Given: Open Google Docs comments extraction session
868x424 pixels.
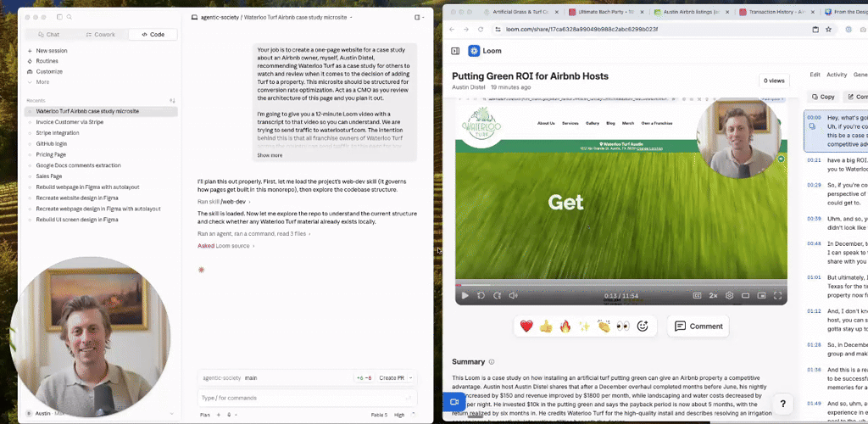Looking at the screenshot, I should click(x=100, y=165).
